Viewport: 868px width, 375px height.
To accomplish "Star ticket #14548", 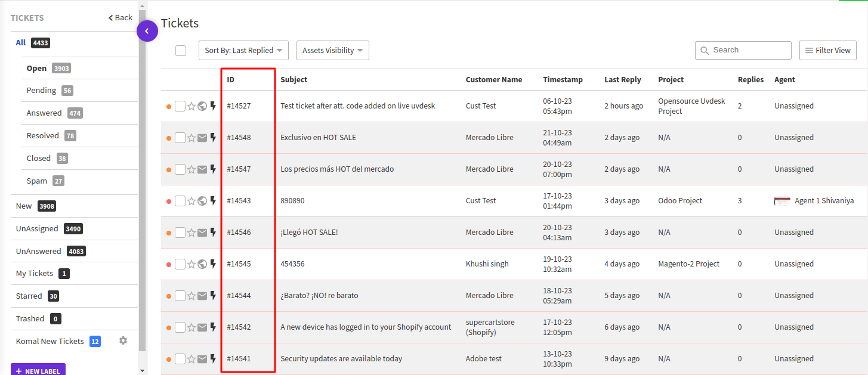I will point(191,138).
